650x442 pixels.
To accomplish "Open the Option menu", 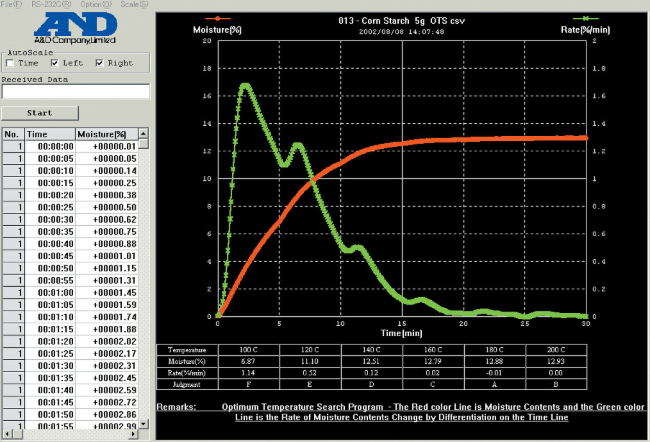I will pyautogui.click(x=96, y=4).
